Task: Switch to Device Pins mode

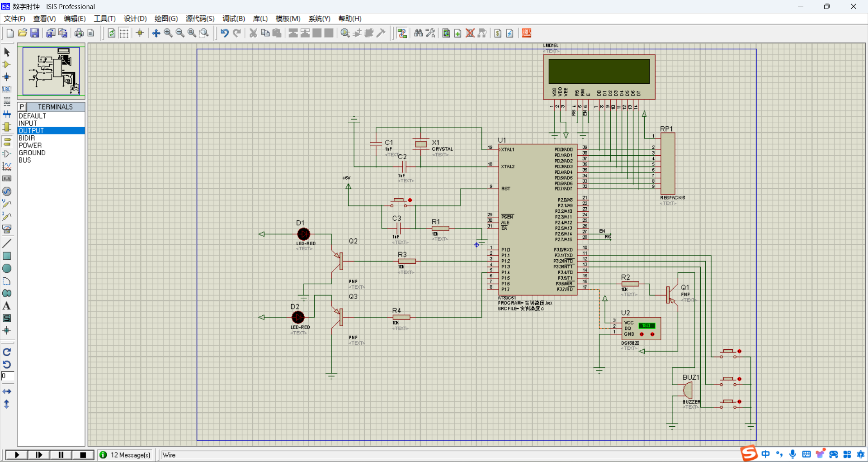Action: (x=7, y=154)
